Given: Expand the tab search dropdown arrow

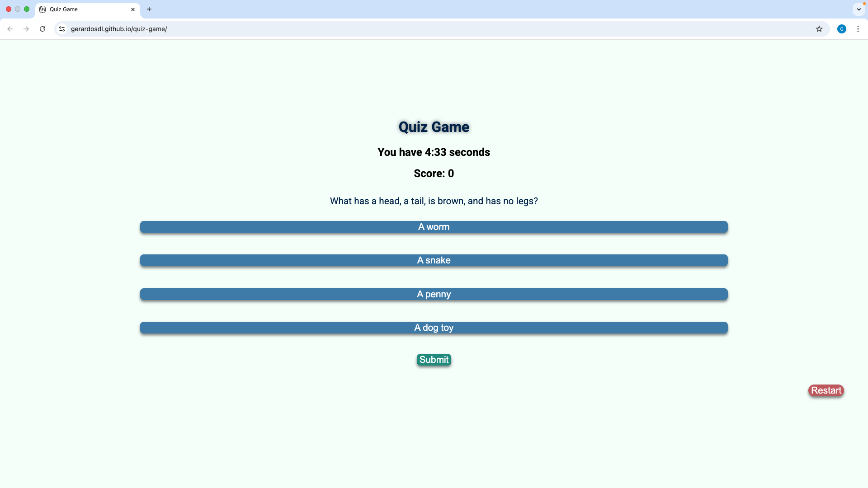Looking at the screenshot, I should pos(859,9).
